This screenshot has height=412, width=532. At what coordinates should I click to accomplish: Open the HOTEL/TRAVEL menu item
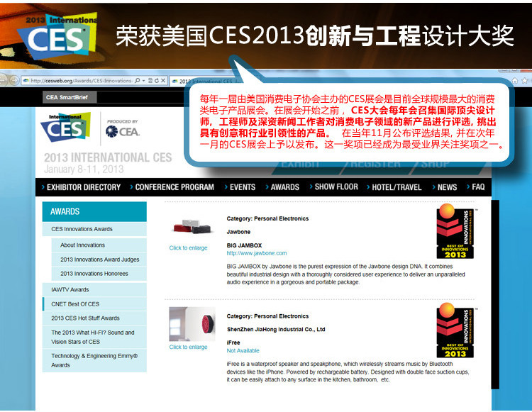(394, 187)
